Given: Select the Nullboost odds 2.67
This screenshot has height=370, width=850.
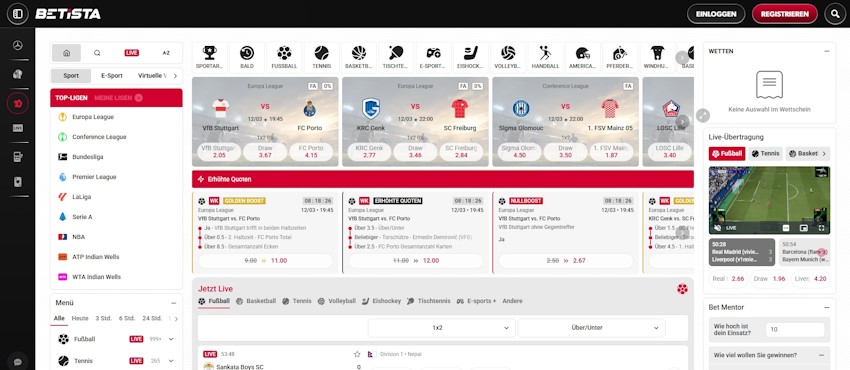Looking at the screenshot, I should [x=565, y=261].
